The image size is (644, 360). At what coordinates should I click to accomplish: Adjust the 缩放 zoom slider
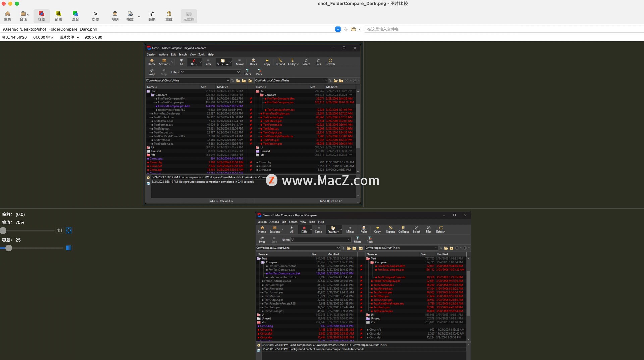3,230
